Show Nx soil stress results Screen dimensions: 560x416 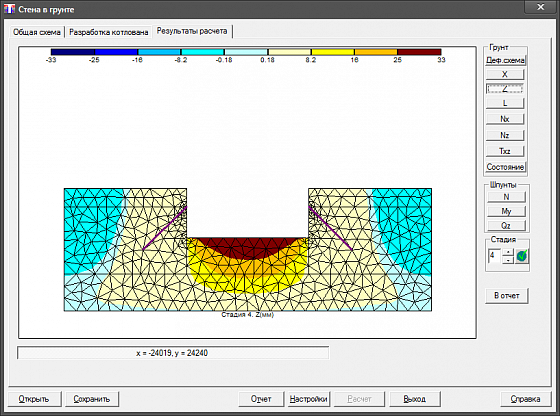coord(505,119)
